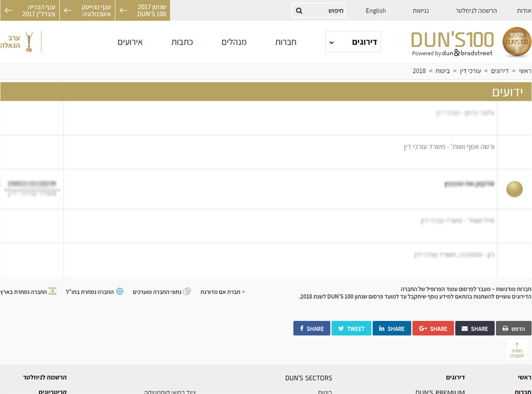Click 2018 in the breadcrumb

coord(419,71)
